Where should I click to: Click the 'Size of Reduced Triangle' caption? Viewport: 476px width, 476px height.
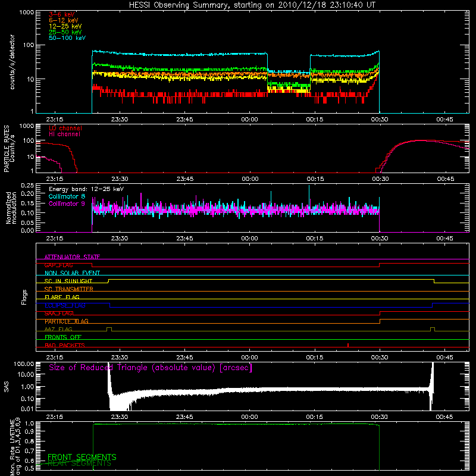tap(151, 368)
